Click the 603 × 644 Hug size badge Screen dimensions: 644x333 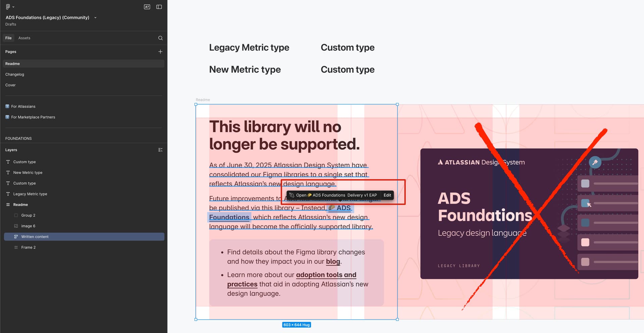(297, 325)
